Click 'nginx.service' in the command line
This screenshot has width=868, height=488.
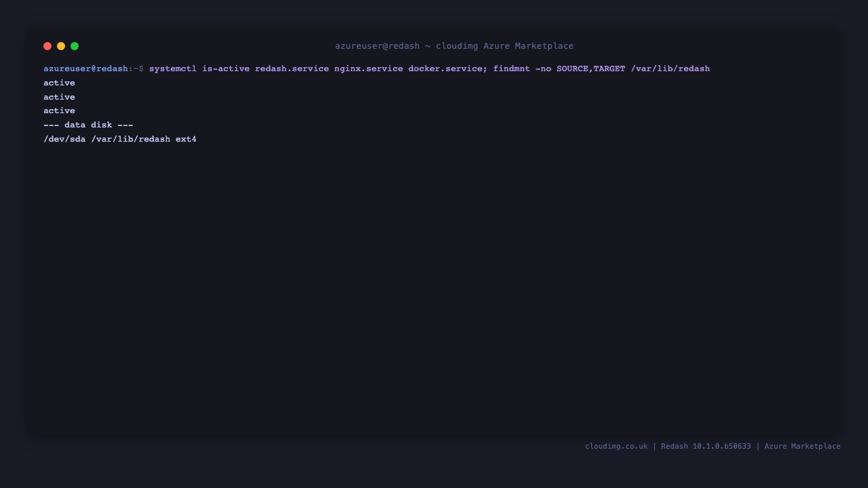coord(368,68)
